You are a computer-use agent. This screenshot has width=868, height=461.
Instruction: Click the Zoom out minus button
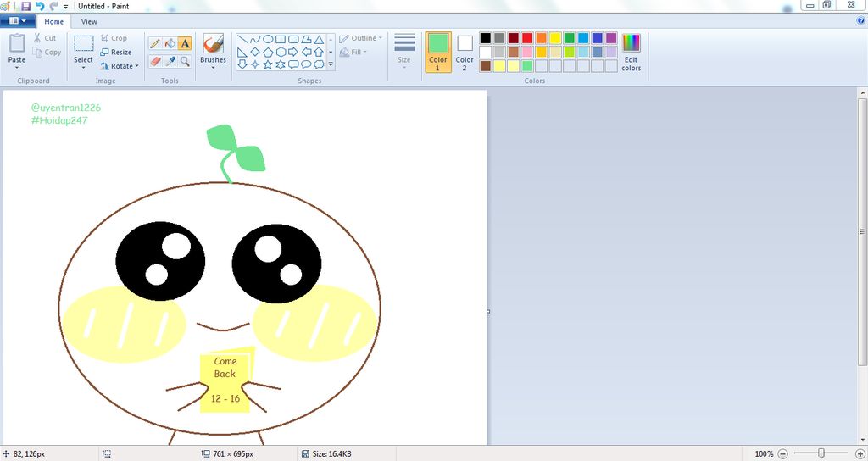[782, 454]
